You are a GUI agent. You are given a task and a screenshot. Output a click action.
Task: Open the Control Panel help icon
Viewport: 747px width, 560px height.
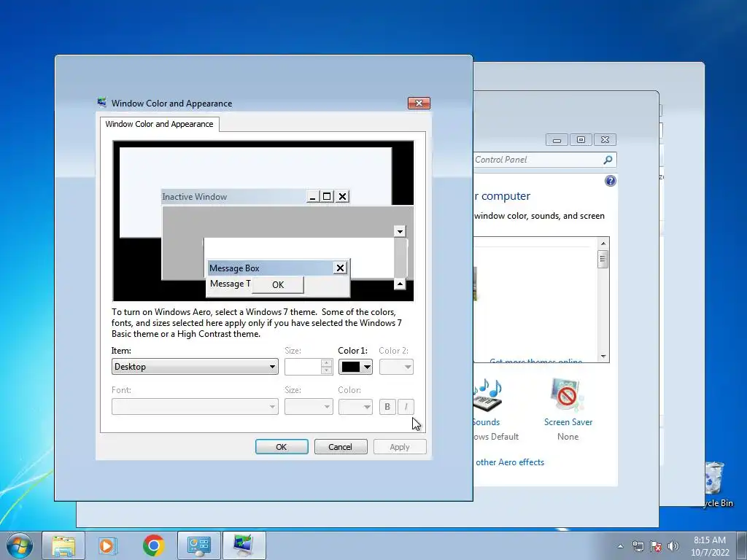click(611, 181)
